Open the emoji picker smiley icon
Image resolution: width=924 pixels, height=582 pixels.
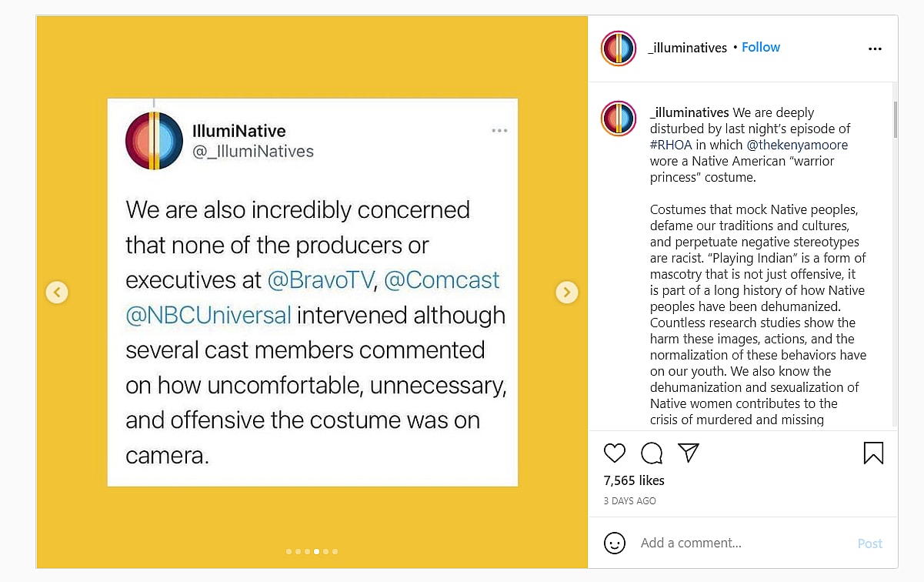click(615, 543)
